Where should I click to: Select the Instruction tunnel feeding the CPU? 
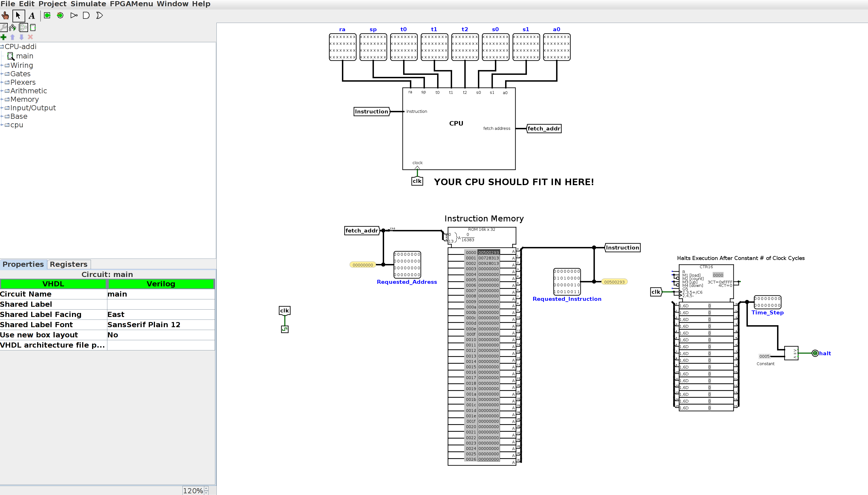point(372,111)
